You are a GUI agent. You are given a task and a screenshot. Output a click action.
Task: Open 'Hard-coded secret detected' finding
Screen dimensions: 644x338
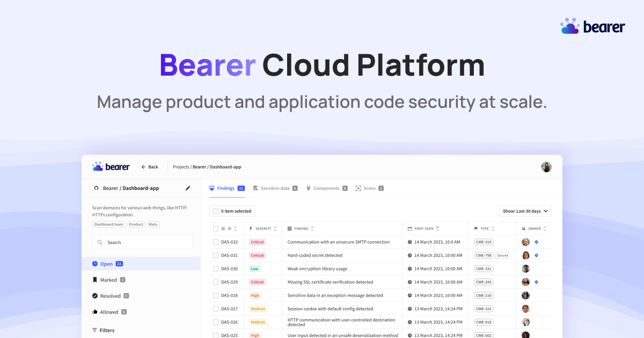(x=315, y=255)
